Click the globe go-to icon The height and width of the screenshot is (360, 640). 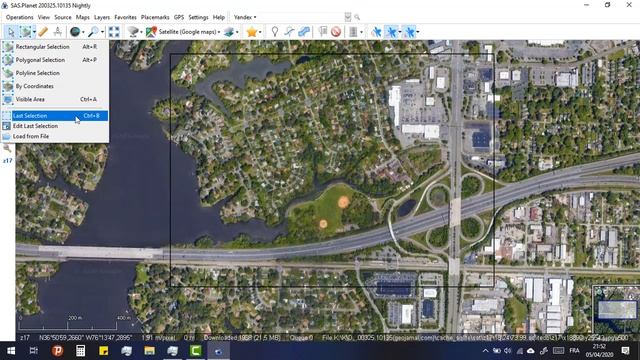[75, 31]
